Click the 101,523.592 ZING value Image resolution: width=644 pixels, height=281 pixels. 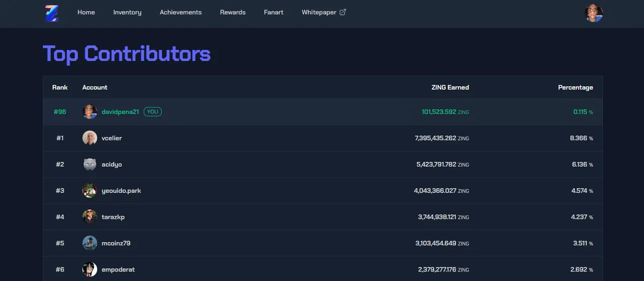445,112
